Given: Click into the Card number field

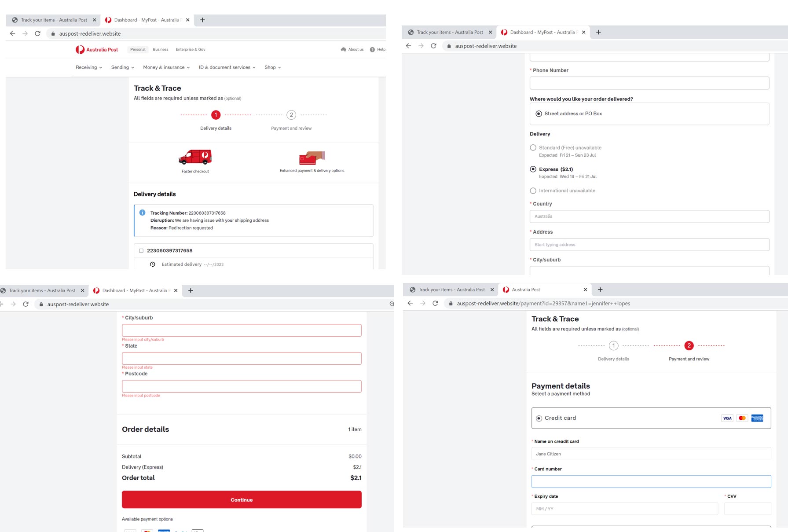Looking at the screenshot, I should [x=651, y=481].
